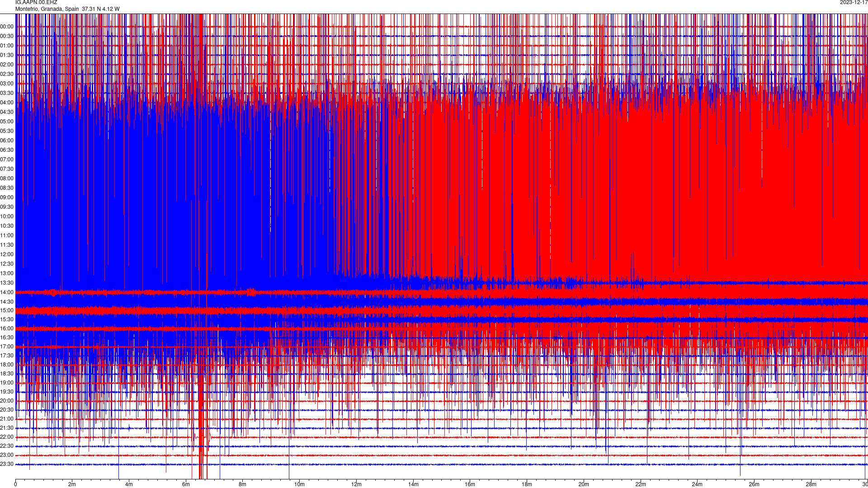Select the 00:00 time row label
The width and height of the screenshot is (868, 488).
(7, 27)
